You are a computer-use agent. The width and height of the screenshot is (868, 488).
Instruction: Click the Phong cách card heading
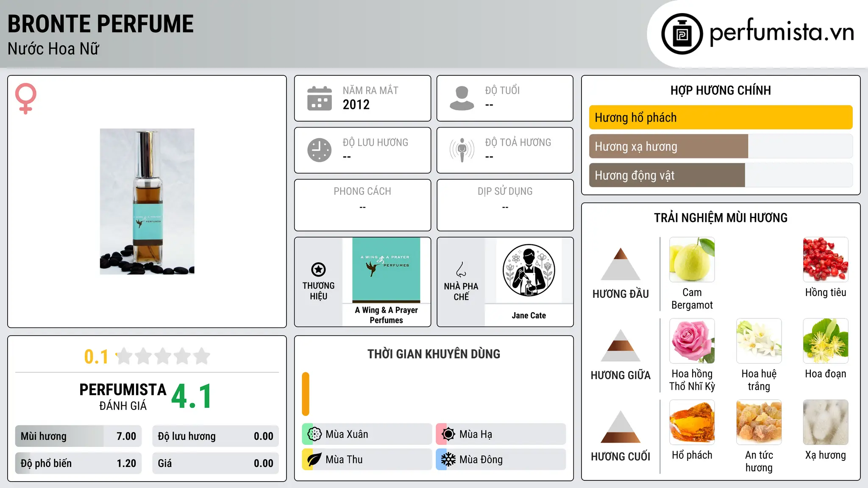coord(362,191)
